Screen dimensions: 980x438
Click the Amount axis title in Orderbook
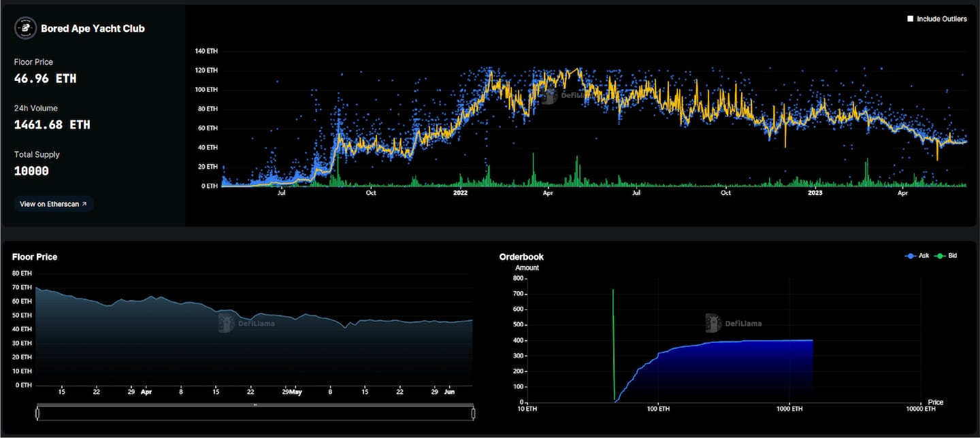point(527,268)
